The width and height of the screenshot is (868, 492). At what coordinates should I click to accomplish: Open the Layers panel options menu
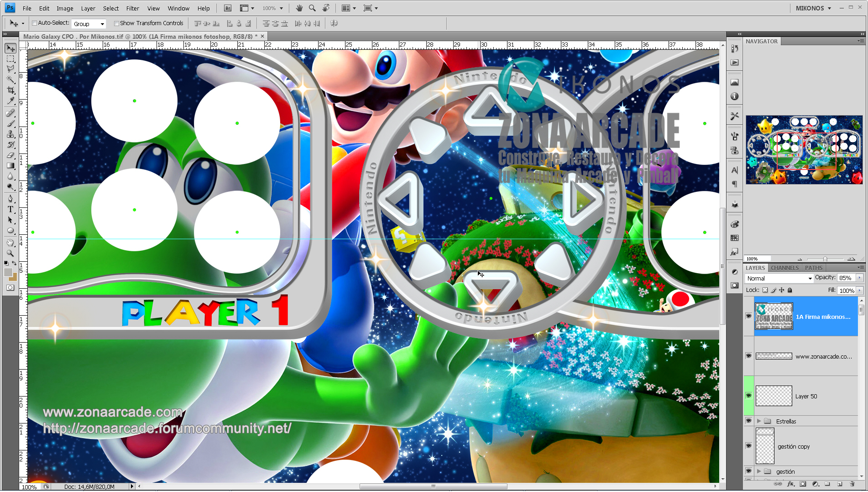point(861,268)
